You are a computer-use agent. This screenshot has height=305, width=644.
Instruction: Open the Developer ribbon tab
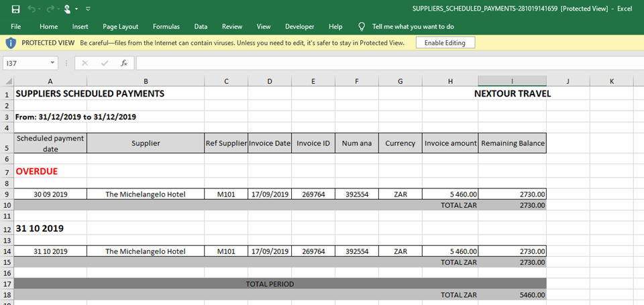(299, 27)
